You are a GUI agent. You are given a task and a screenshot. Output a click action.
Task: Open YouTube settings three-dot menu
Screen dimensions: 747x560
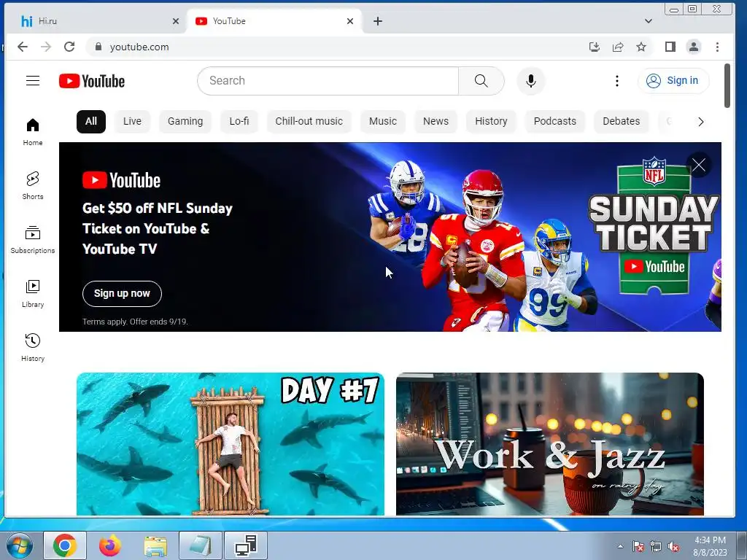pyautogui.click(x=617, y=81)
